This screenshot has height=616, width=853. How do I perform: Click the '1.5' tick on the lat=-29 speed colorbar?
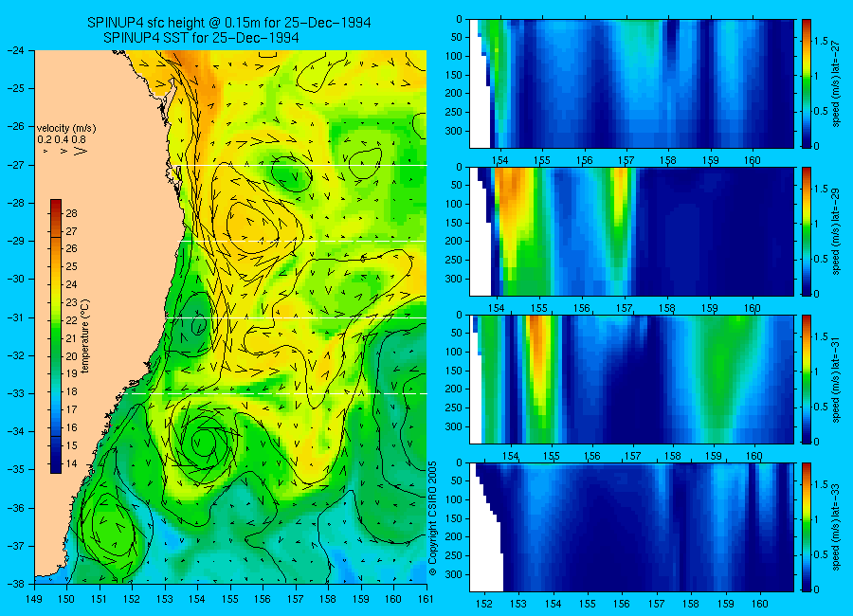click(x=822, y=189)
